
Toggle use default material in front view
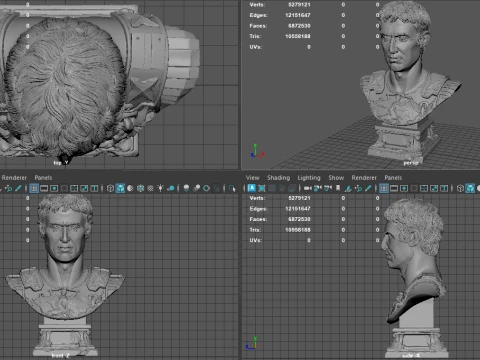[x=130, y=189]
